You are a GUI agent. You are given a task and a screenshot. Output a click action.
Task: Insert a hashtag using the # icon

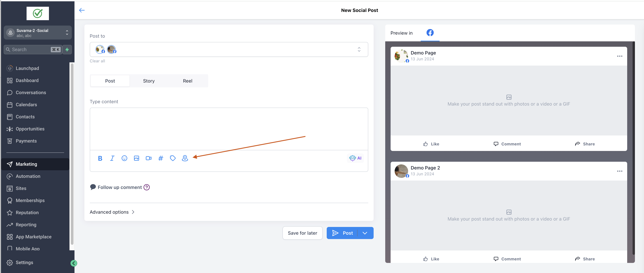[161, 158]
